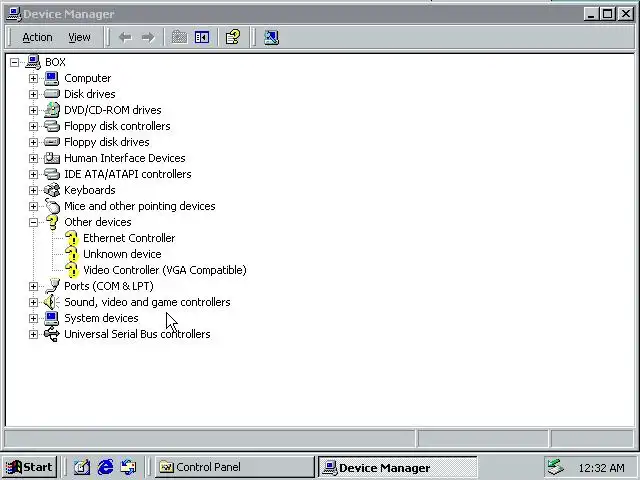Click the IDE ATA/ATAPI controllers icon
Viewport: 640px width, 480px height.
(x=52, y=174)
